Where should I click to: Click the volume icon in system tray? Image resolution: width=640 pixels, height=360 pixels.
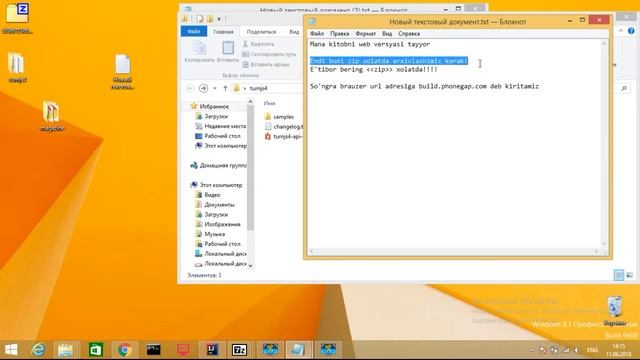(576, 350)
